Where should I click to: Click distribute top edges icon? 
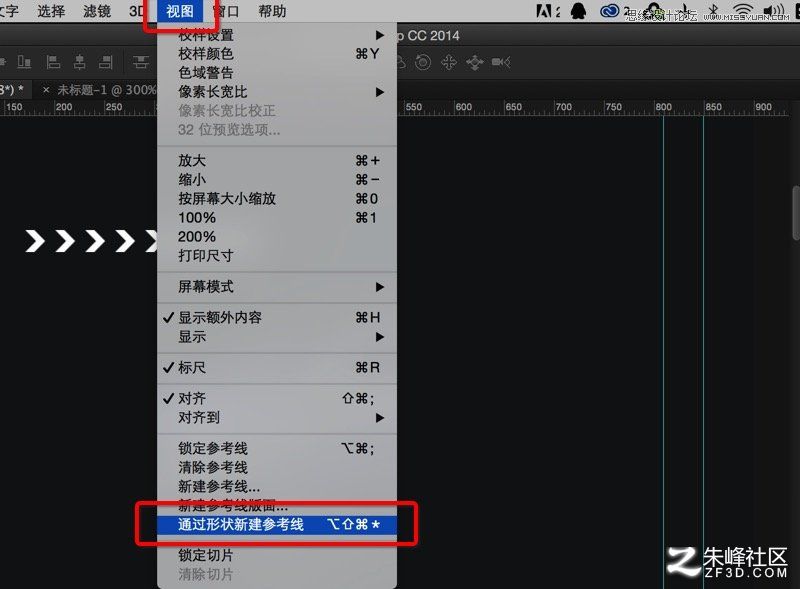coord(141,62)
